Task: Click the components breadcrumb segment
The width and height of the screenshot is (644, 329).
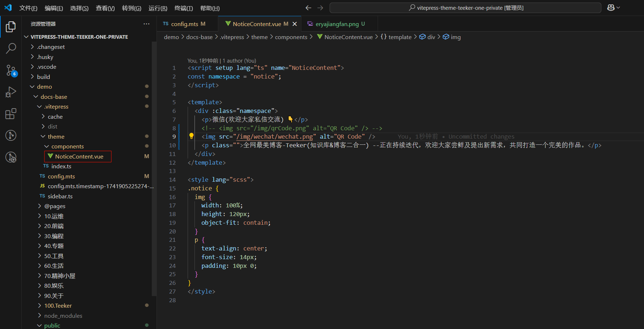Action: [291, 37]
